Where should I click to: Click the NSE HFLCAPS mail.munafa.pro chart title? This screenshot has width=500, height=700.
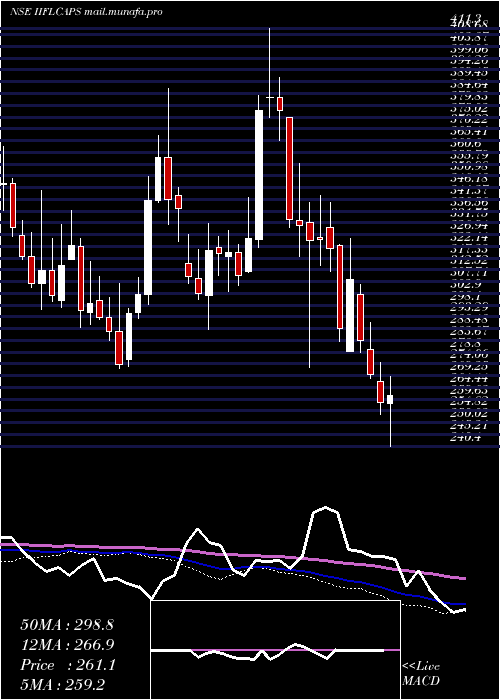[x=86, y=12]
